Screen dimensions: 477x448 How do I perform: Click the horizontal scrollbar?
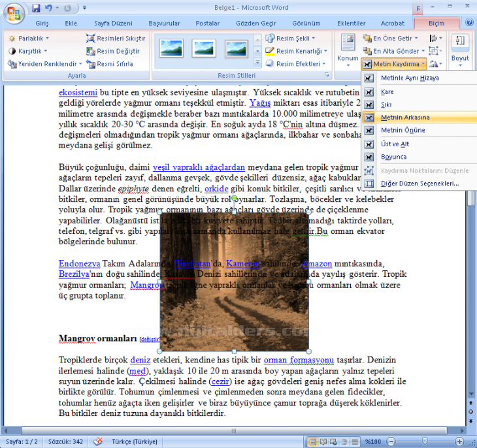click(x=234, y=430)
